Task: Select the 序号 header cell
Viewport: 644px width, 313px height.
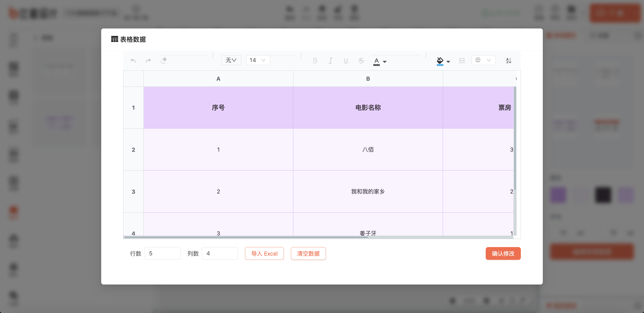Action: coord(218,108)
